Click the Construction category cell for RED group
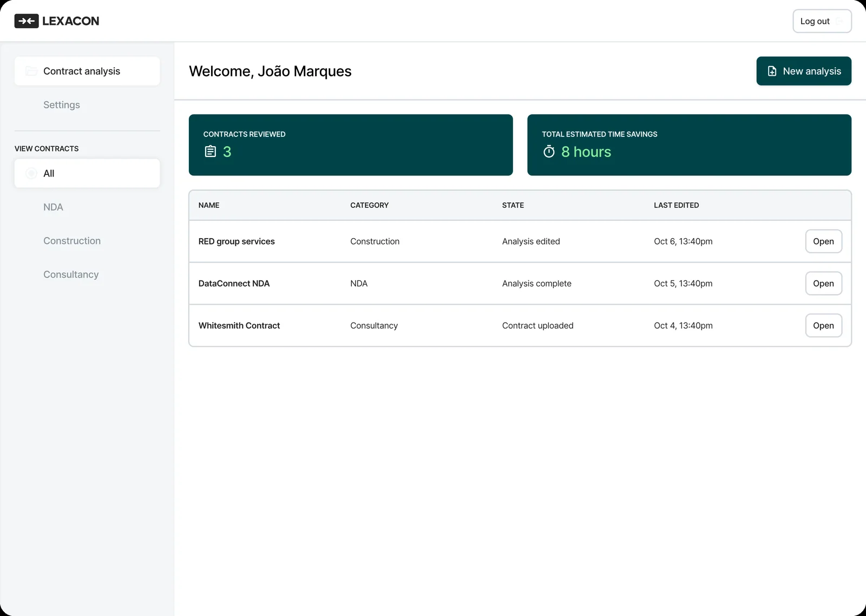Screen dimensions: 866x616 [375, 241]
